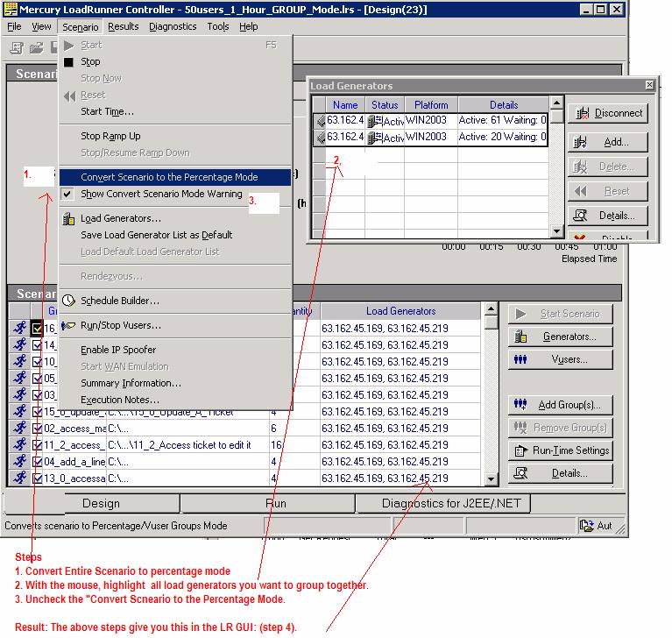Click Details... button in Load Generators dialog

(x=608, y=216)
